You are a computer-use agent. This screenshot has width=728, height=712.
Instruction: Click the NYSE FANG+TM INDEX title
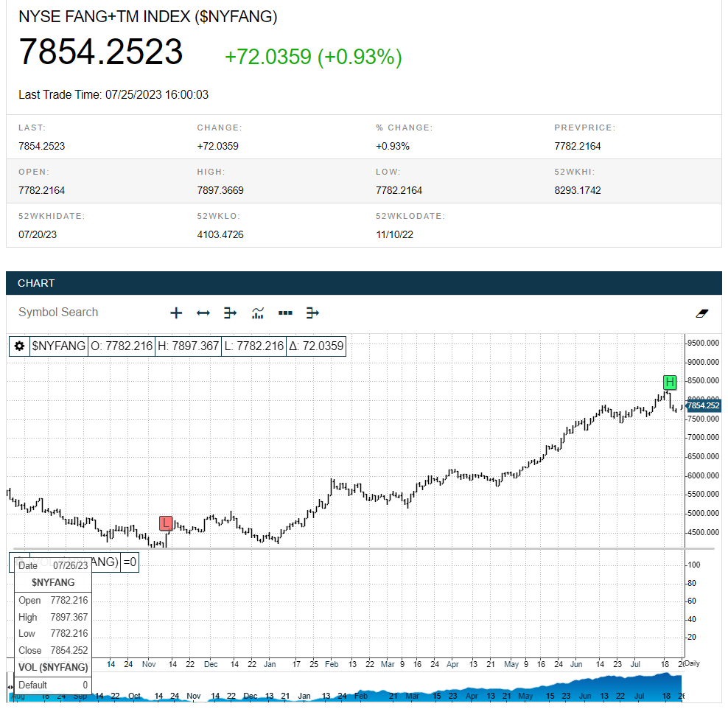tap(147, 17)
